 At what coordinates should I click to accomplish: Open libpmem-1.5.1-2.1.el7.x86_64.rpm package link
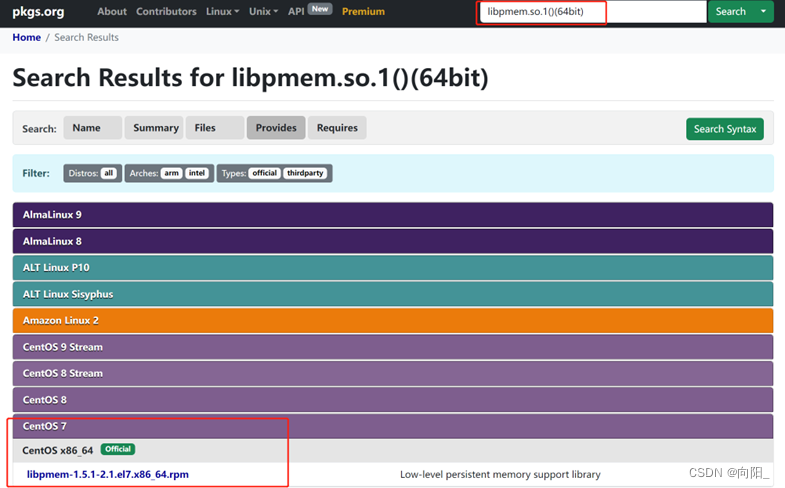[108, 474]
